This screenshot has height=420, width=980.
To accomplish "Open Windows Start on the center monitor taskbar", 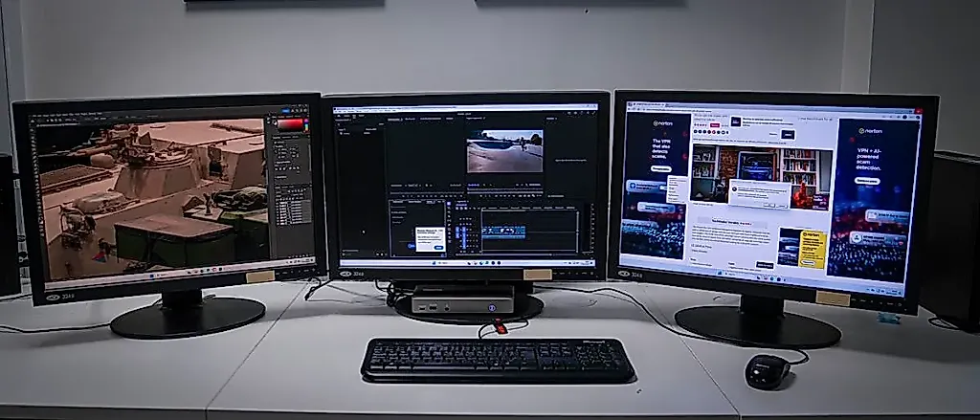I will (x=434, y=262).
